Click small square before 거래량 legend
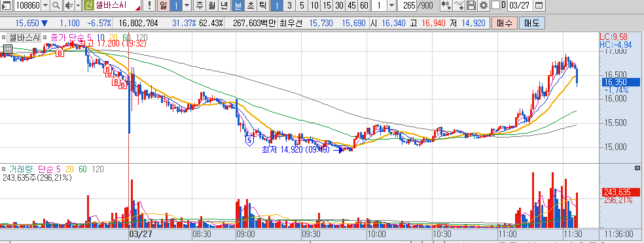 pos(4,169)
